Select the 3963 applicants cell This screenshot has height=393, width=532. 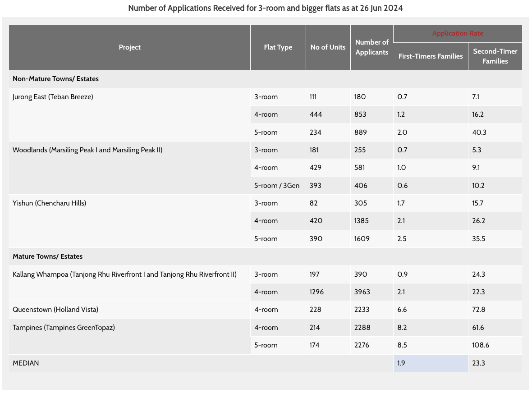(372, 292)
